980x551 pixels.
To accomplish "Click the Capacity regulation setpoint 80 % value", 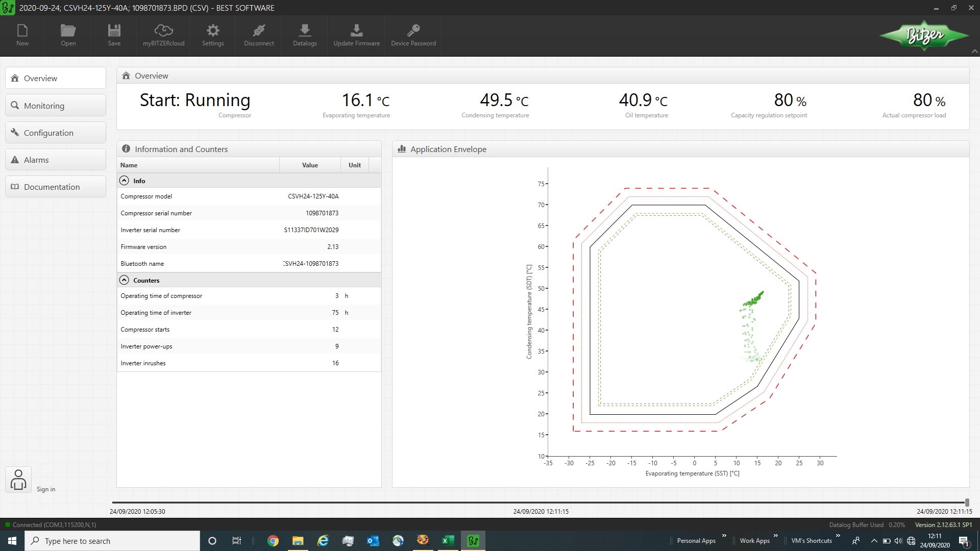I will (x=790, y=100).
